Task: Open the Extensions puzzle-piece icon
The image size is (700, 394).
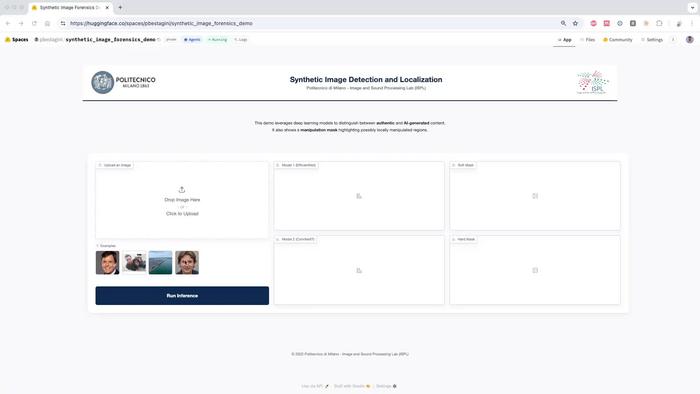Action: coord(659,23)
